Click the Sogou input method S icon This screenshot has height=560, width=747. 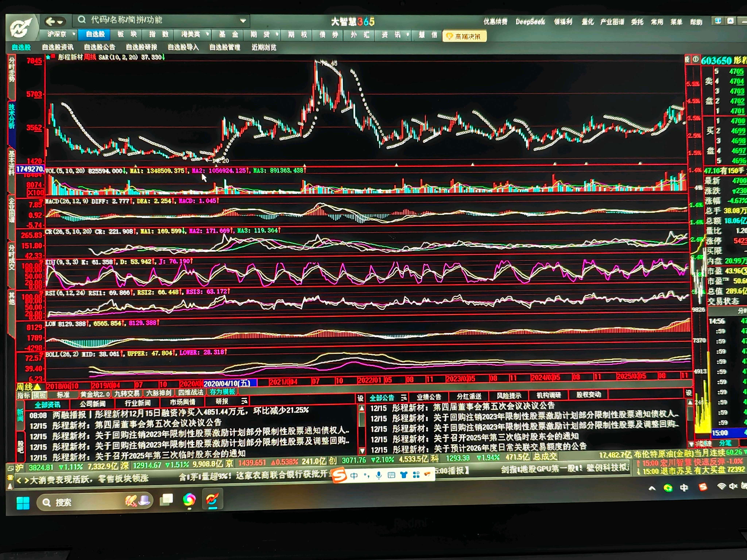tap(339, 475)
